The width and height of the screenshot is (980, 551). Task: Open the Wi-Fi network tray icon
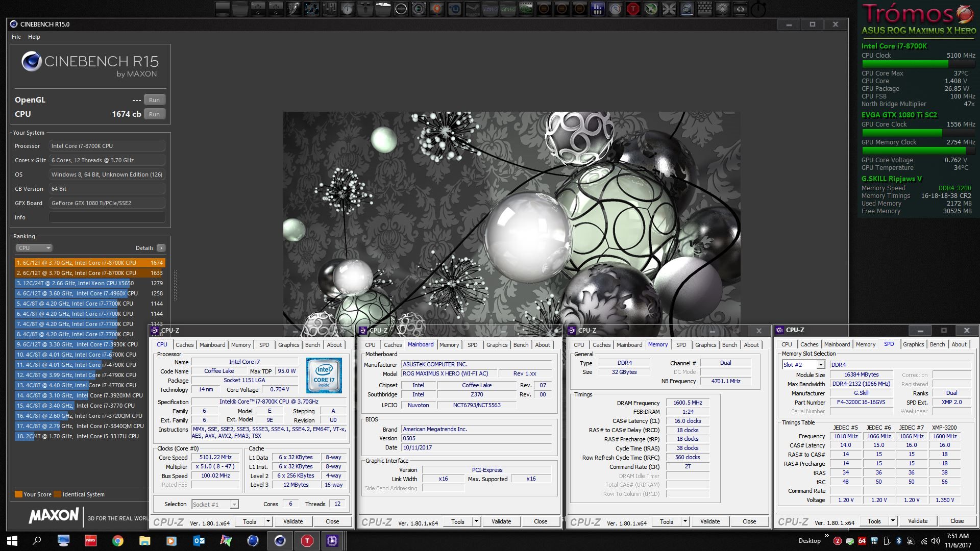(x=924, y=541)
